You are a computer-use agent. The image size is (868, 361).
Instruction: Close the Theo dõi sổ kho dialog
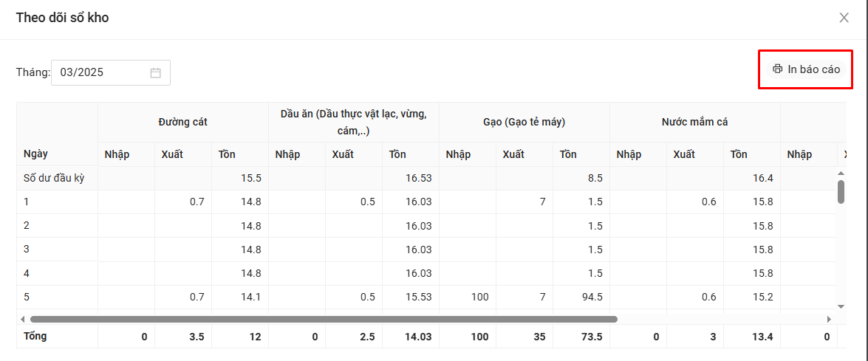[x=844, y=18]
